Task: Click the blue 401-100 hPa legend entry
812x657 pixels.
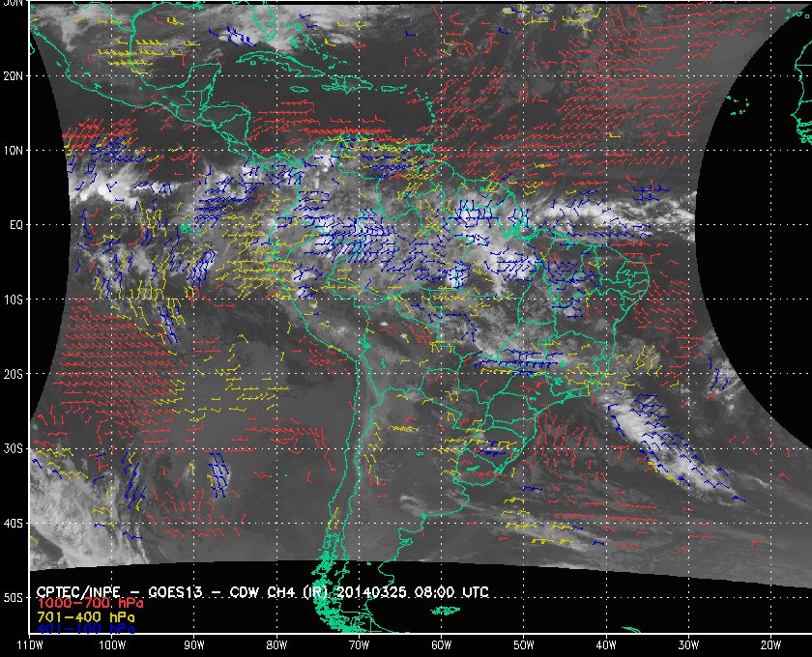Action: coord(85,629)
